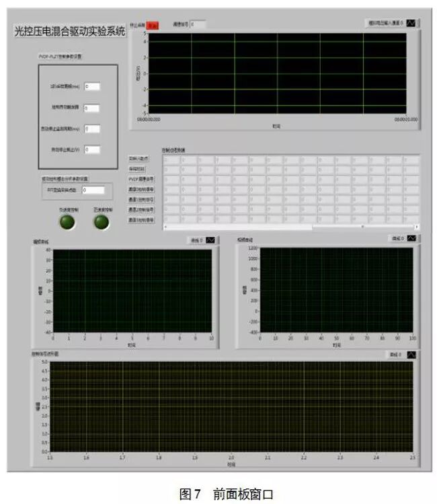
Task: Click the 40 y-axis maximum on 幅频曲线 chart
Action: point(48,250)
